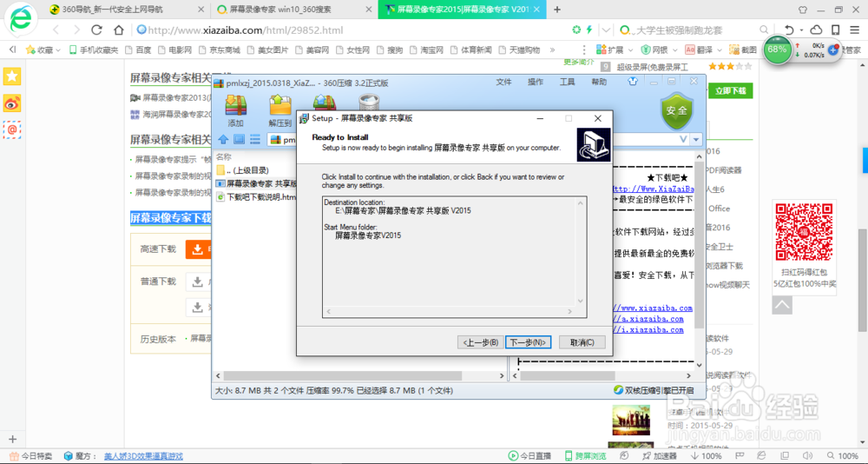The width and height of the screenshot is (868, 464).
Task: Switch to 屏幕录像专家 win10_360搜索 tab
Action: click(x=293, y=10)
